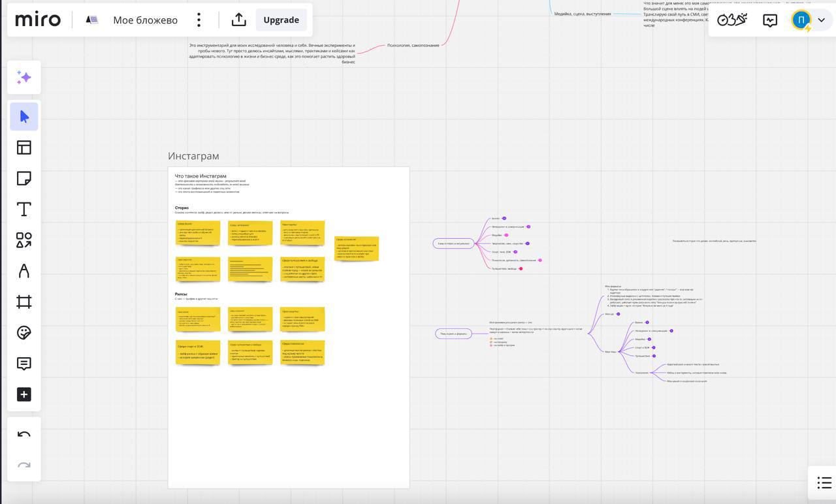Open the frames list panel icon
Screen dimensions: 836x504
pos(824,483)
